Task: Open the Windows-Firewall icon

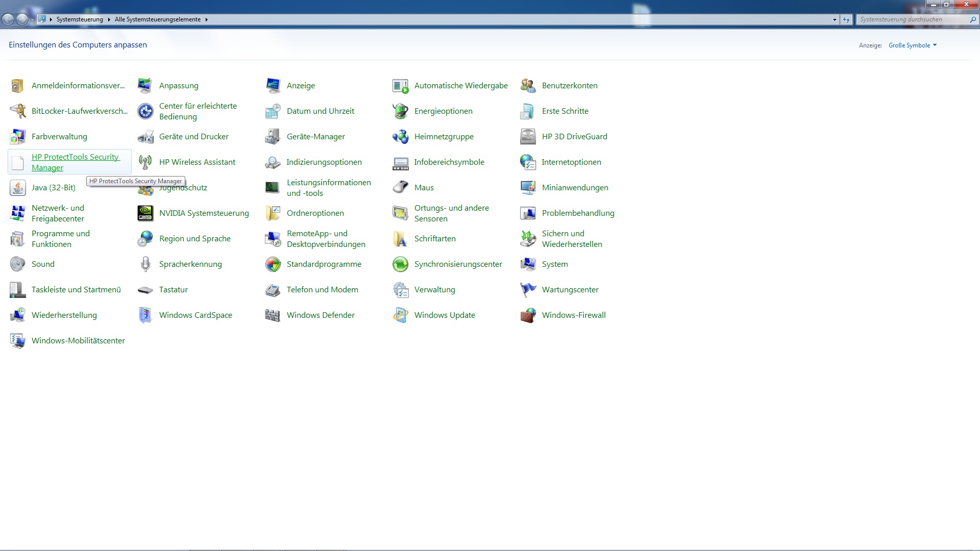Action: (x=528, y=315)
